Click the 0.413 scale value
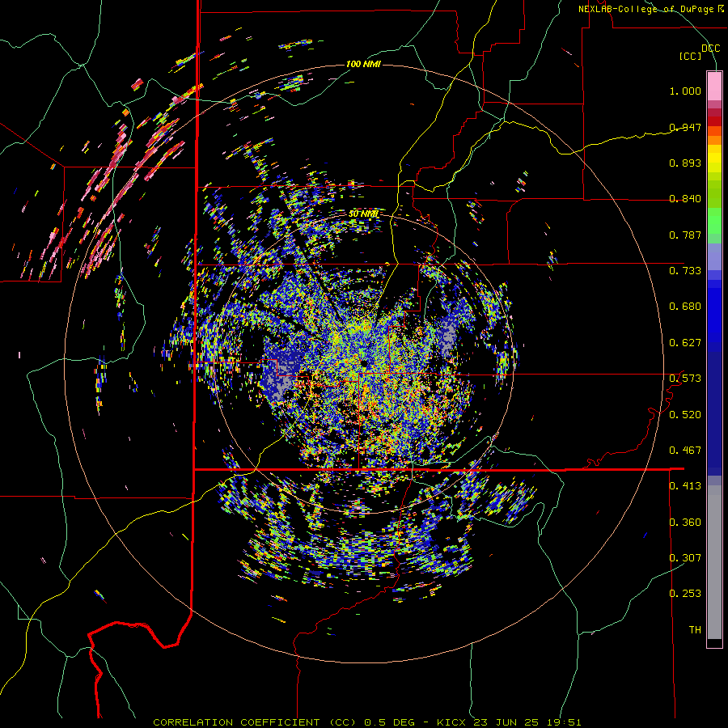Viewport: 728px width, 728px height. click(x=685, y=486)
